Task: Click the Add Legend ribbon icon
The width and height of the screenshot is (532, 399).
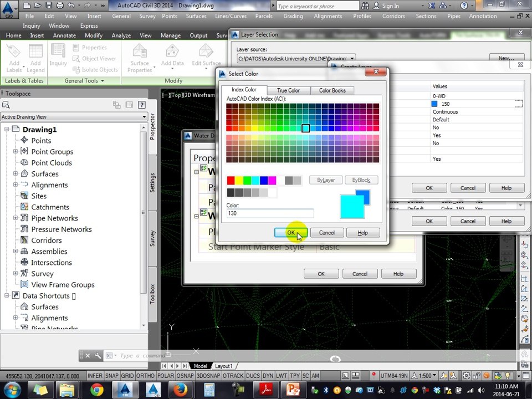Action: pyautogui.click(x=35, y=58)
